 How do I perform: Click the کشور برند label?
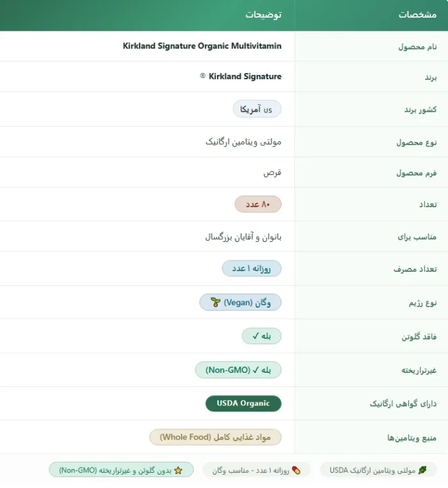[420, 109]
